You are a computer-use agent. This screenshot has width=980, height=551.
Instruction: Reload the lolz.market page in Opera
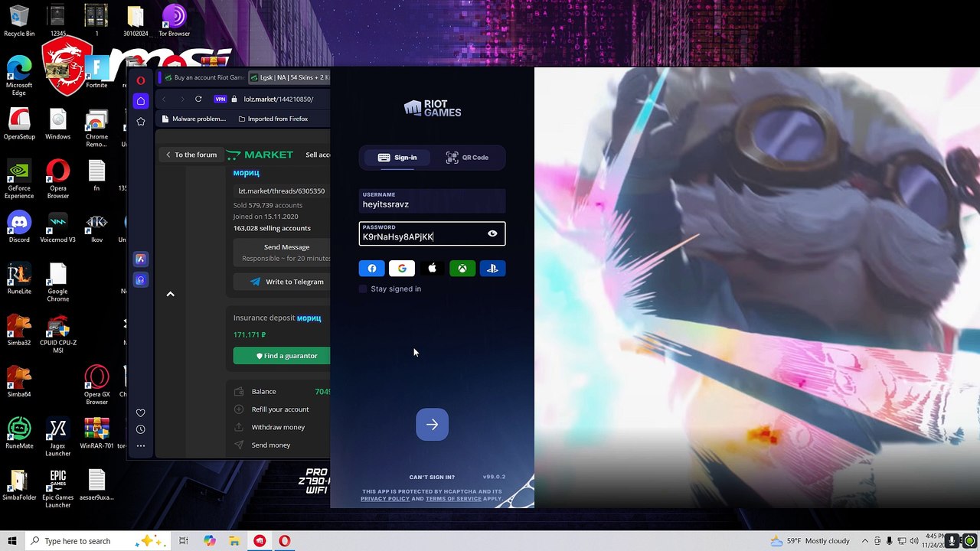point(198,99)
